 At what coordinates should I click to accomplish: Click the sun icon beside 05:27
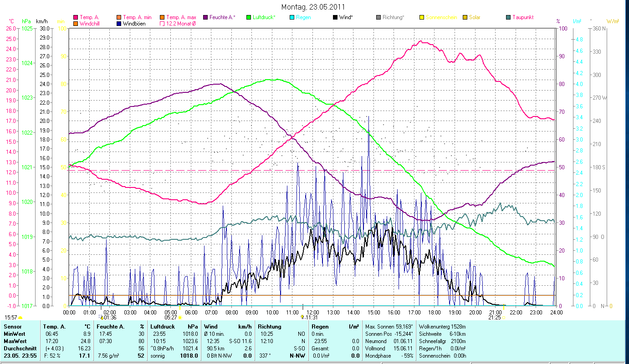[180, 318]
